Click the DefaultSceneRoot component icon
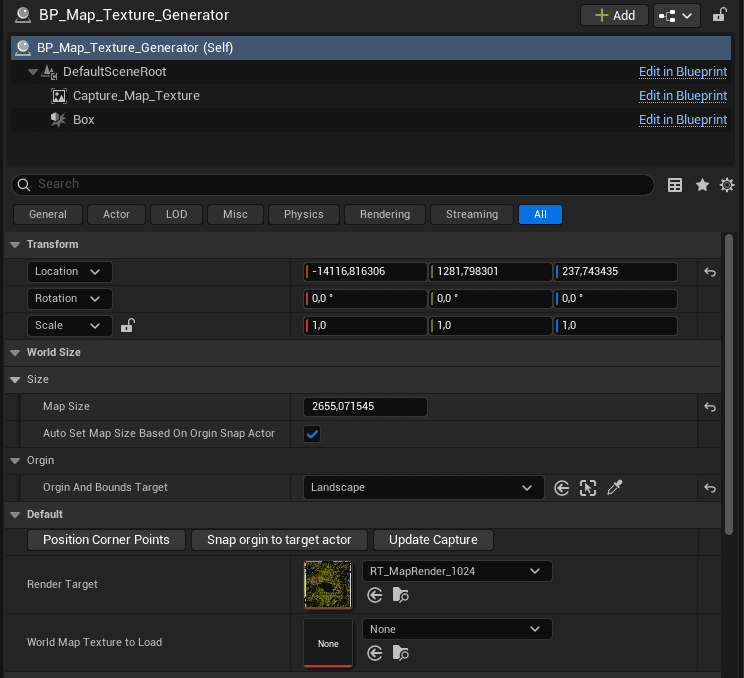This screenshot has height=678, width=744. click(x=49, y=72)
